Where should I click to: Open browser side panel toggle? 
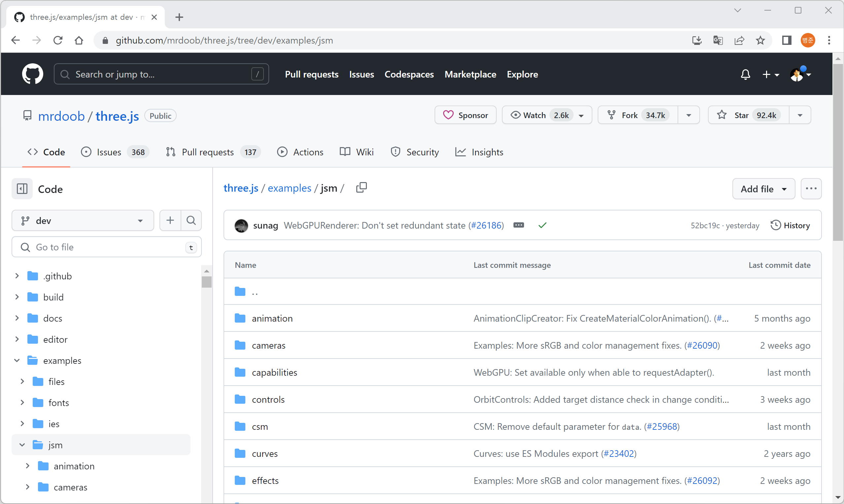(787, 41)
